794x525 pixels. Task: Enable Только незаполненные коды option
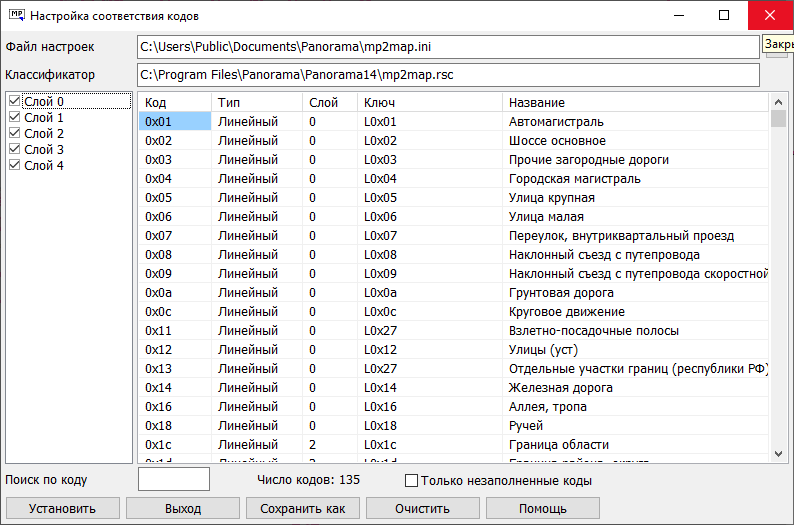[411, 481]
